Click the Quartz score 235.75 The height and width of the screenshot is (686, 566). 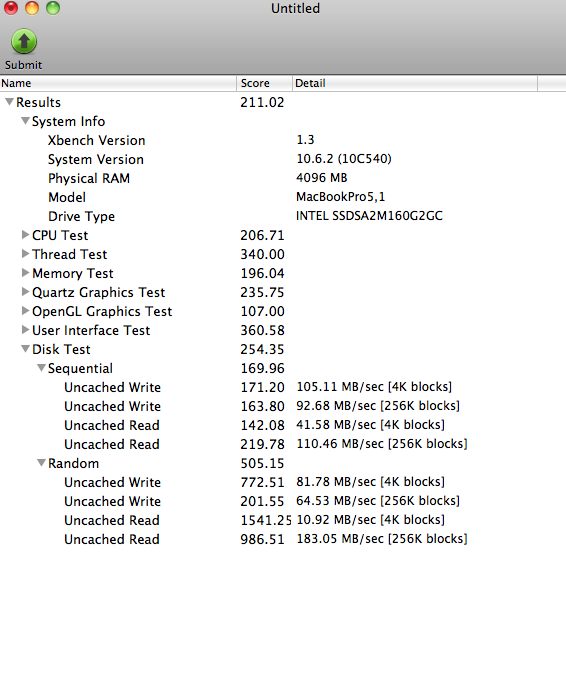[262, 292]
